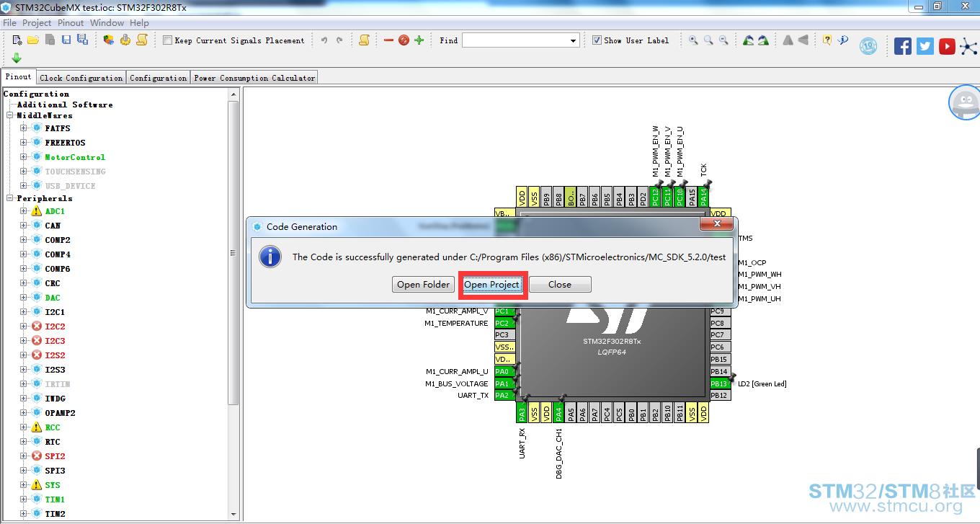Image resolution: width=980 pixels, height=524 pixels.
Task: Open the Window menu
Action: pyautogui.click(x=107, y=23)
